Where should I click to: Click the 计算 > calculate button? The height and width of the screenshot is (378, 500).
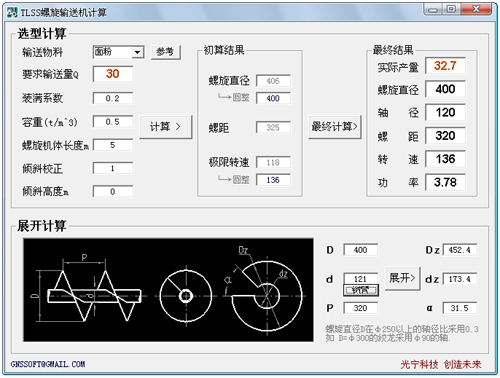[x=166, y=127]
